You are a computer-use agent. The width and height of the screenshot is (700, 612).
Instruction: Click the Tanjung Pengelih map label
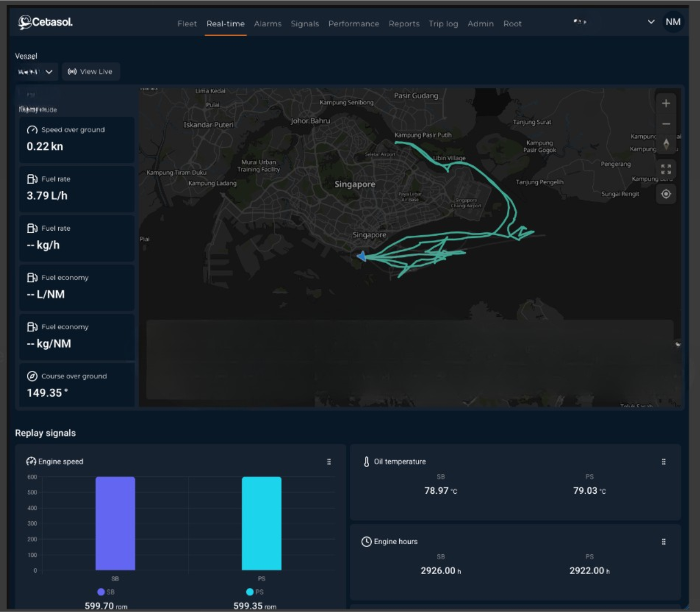(x=539, y=182)
